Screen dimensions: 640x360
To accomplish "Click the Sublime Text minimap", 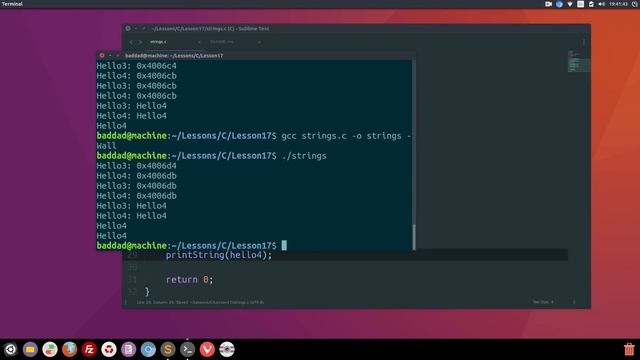I will [x=578, y=62].
